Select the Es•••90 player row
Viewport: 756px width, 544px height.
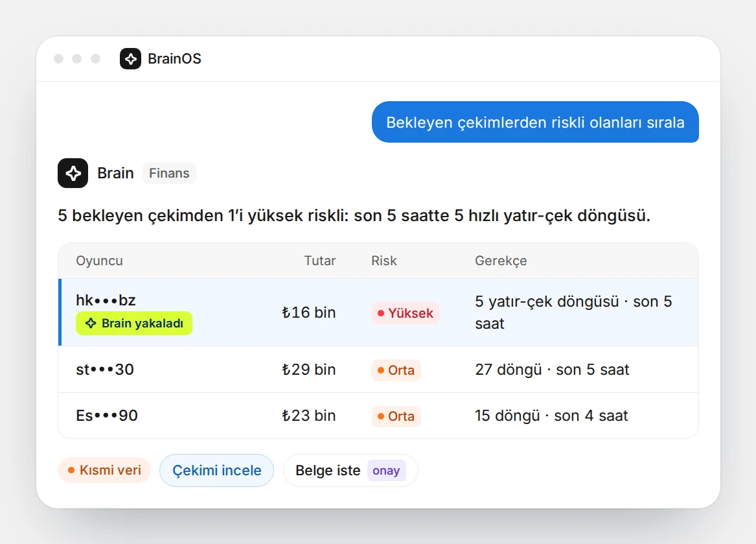pyautogui.click(x=378, y=416)
